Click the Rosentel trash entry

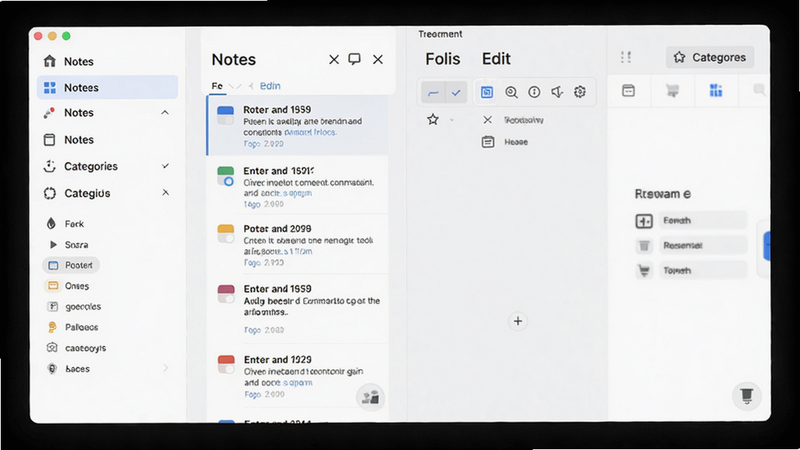691,245
